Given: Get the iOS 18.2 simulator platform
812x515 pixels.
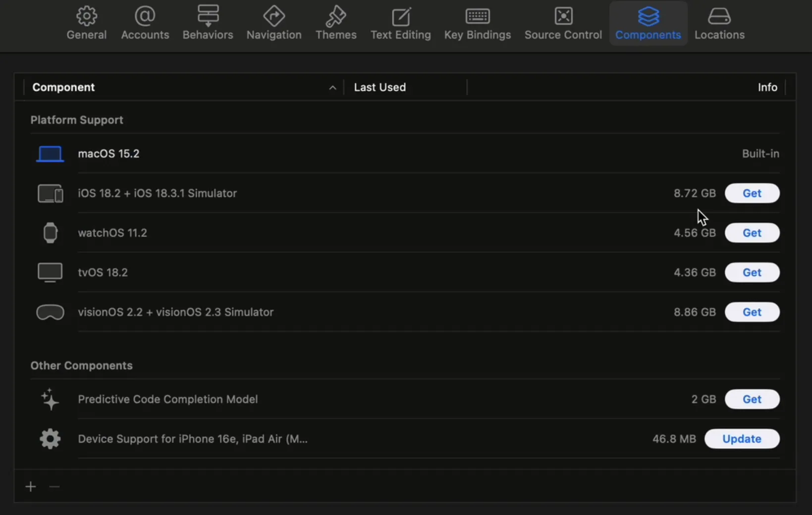Looking at the screenshot, I should coord(752,193).
